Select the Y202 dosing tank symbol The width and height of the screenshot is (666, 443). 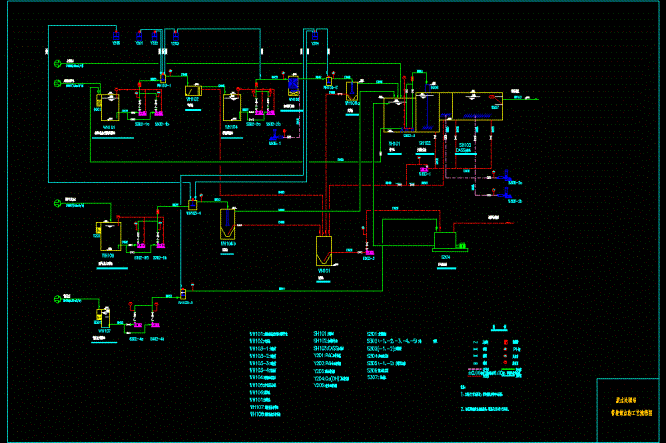155,36
